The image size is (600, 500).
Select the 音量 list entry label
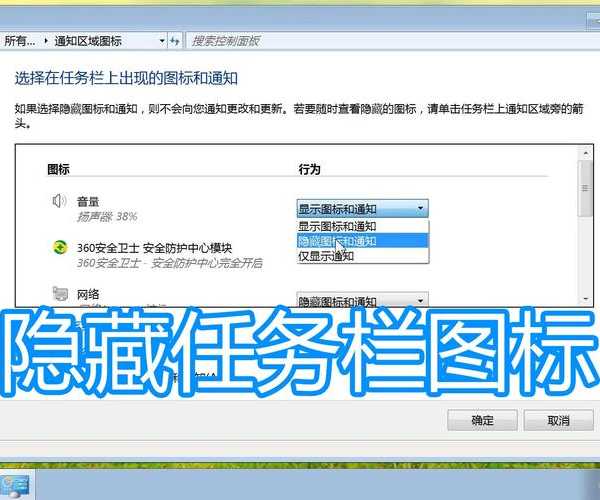point(89,201)
